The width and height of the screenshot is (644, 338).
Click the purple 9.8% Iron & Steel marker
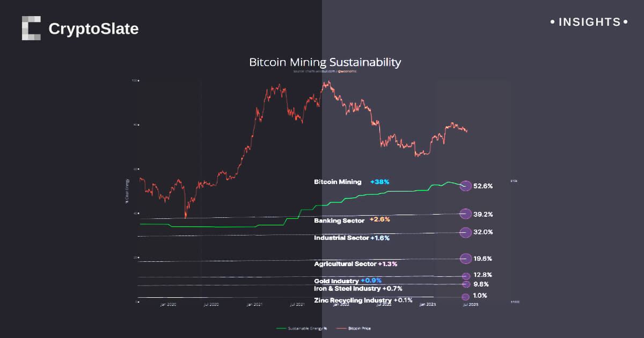[x=466, y=284]
